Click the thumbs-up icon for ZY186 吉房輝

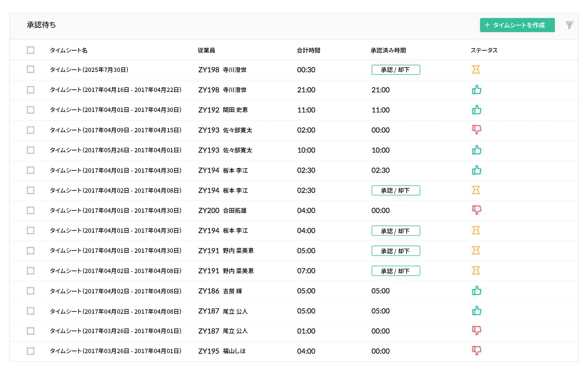tap(476, 291)
